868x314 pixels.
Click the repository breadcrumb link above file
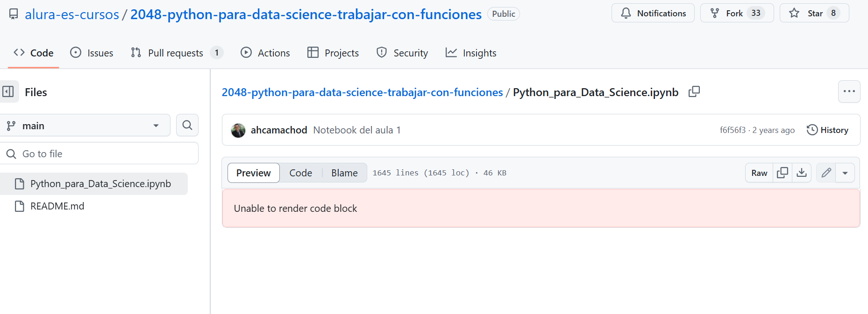point(362,92)
